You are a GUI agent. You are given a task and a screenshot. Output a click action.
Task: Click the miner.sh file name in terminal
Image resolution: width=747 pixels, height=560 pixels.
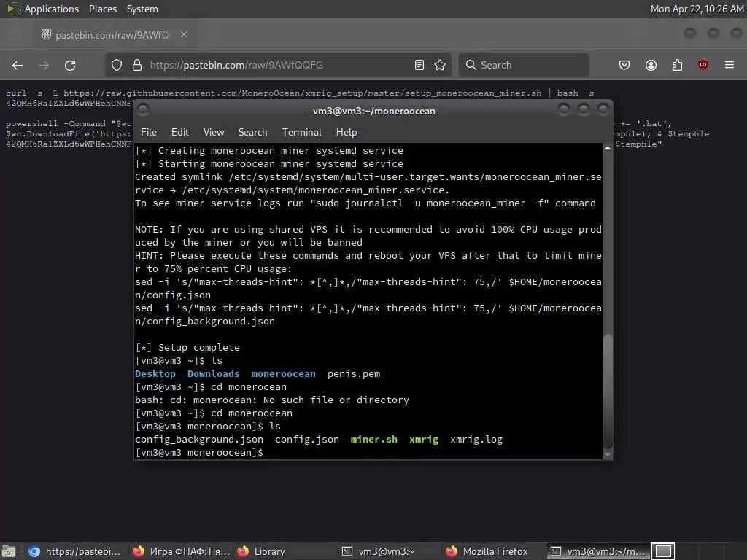click(x=374, y=440)
